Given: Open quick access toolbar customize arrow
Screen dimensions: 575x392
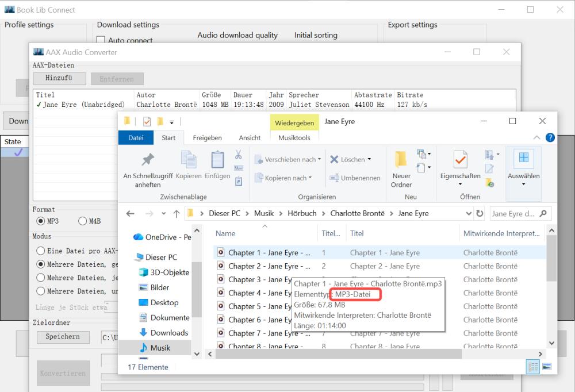Looking at the screenshot, I should pos(171,122).
